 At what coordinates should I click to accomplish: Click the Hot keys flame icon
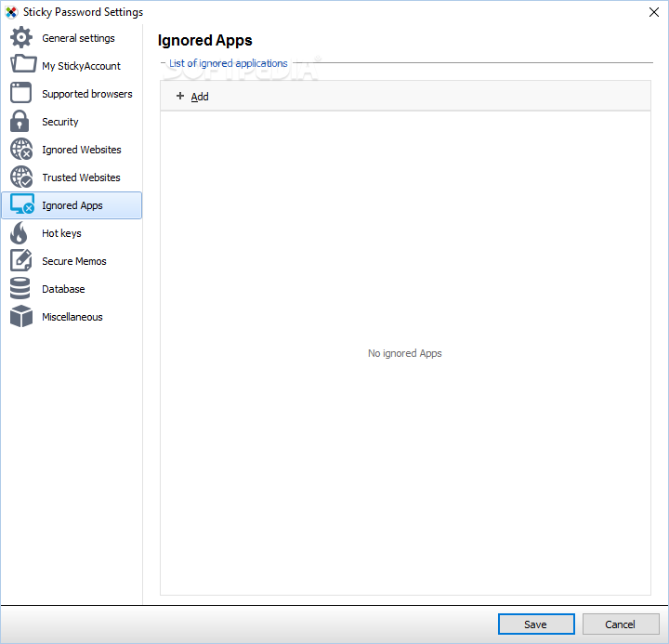20,232
